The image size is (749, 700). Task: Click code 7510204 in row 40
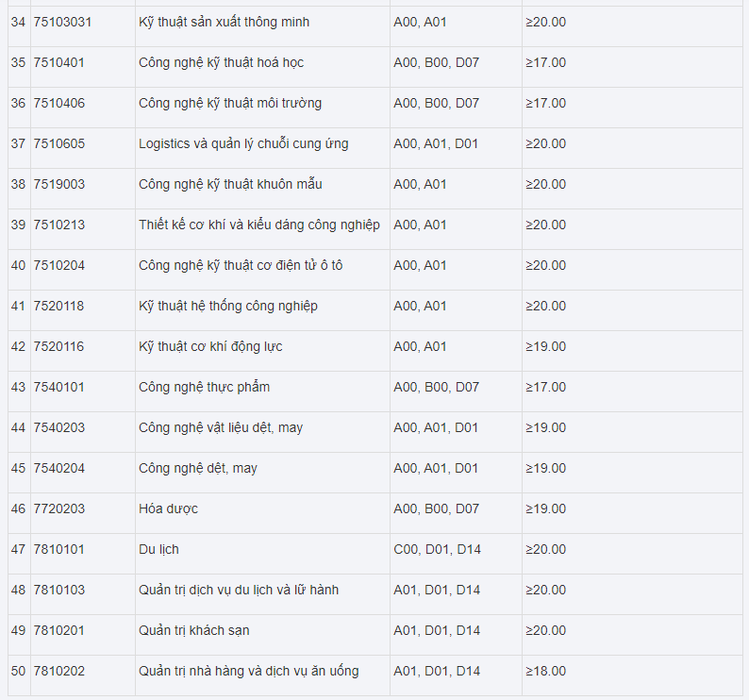coord(58,265)
